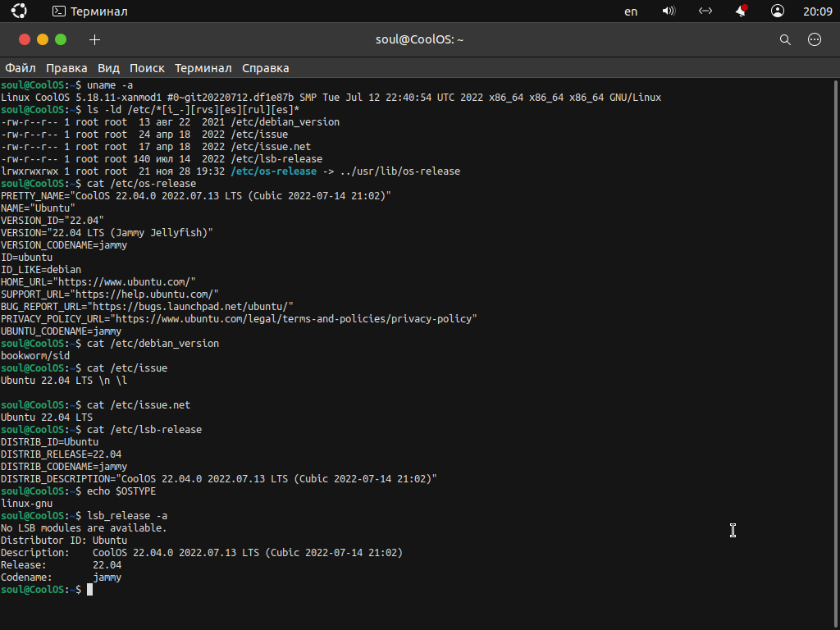Click the Ubuntu 22.04 LTS \n \l line
The image size is (840, 630).
64,381
